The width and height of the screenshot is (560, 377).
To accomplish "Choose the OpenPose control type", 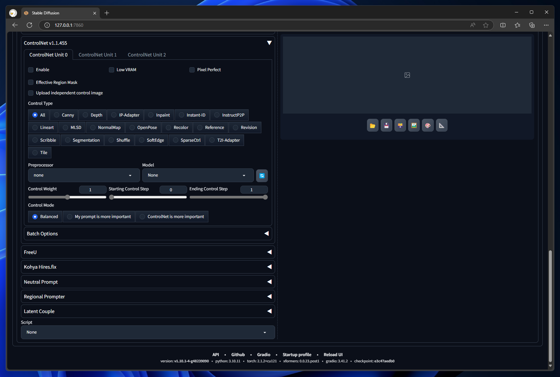I will tap(143, 127).
